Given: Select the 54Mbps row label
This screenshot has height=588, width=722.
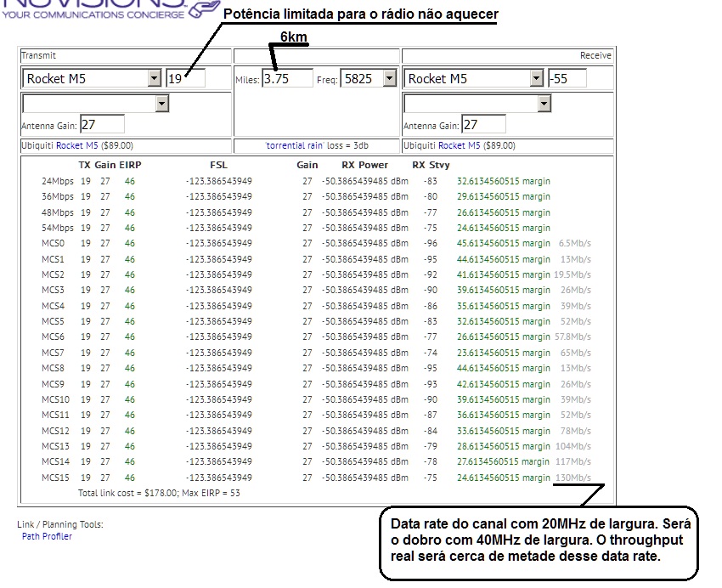Looking at the screenshot, I should click(58, 228).
